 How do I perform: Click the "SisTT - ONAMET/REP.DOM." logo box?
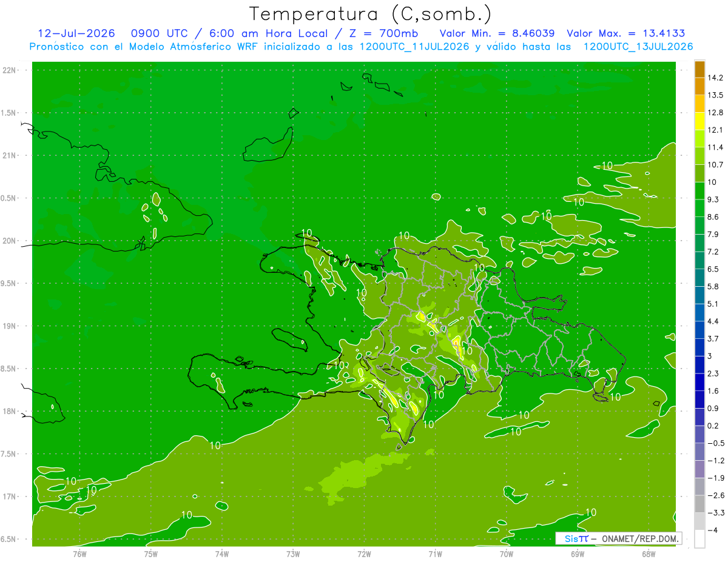click(618, 538)
